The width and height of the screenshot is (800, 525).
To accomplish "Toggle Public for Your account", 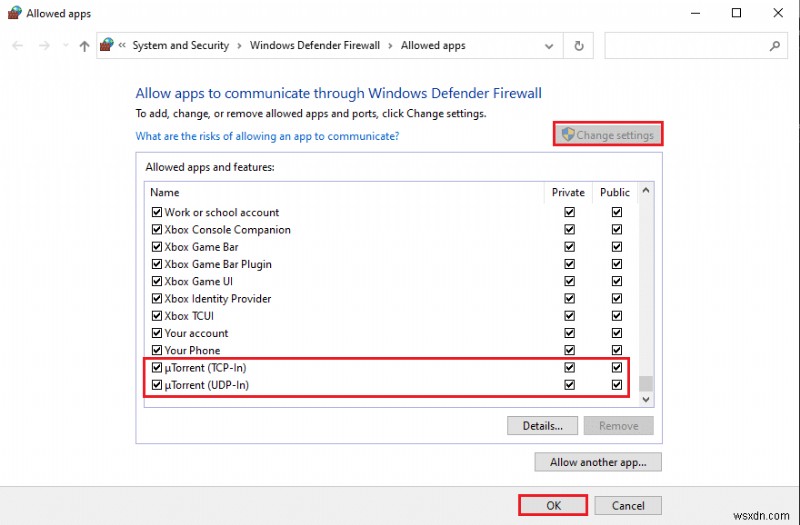I will coord(617,333).
